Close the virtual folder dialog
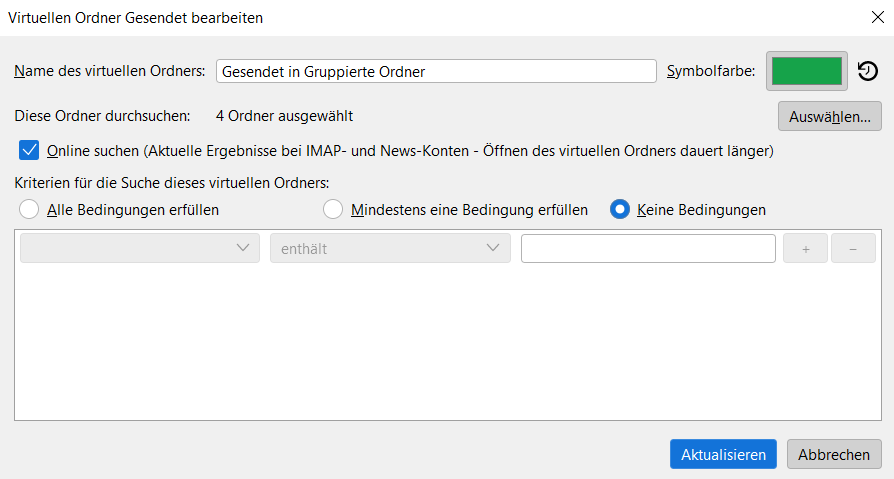The height and width of the screenshot is (479, 894). click(877, 17)
